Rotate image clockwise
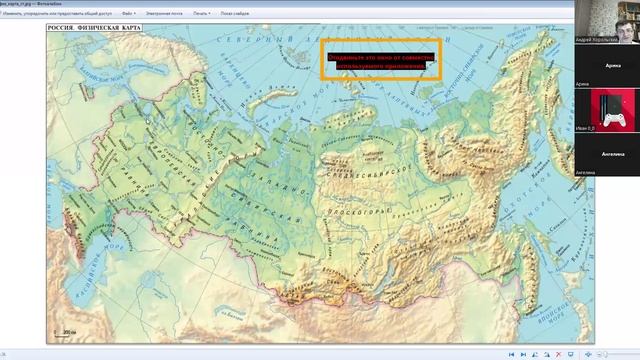Image resolution: width=640 pixels, height=360 pixels. 547,355
